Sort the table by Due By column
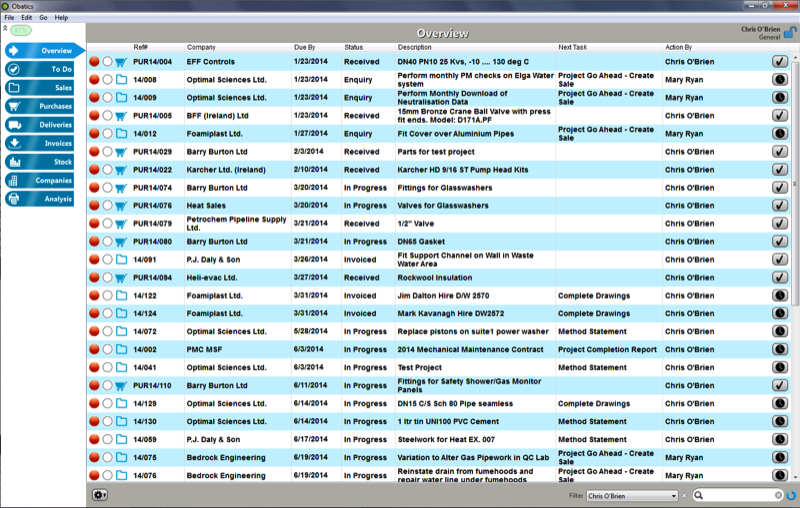 [305, 47]
